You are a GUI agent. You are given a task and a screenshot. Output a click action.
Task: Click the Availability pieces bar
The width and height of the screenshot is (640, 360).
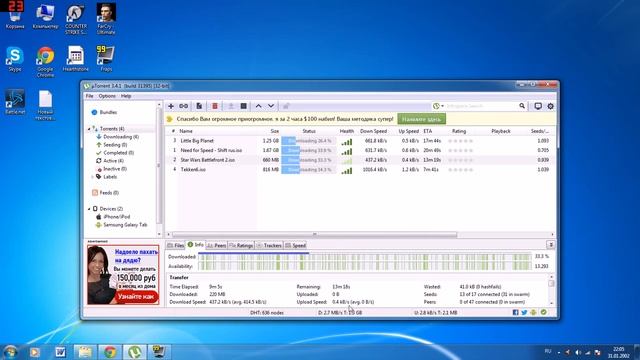[364, 266]
